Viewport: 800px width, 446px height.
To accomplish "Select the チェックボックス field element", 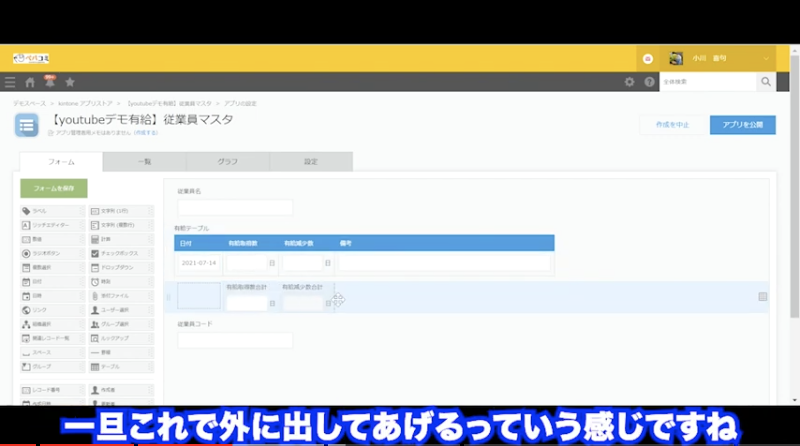I will point(120,254).
